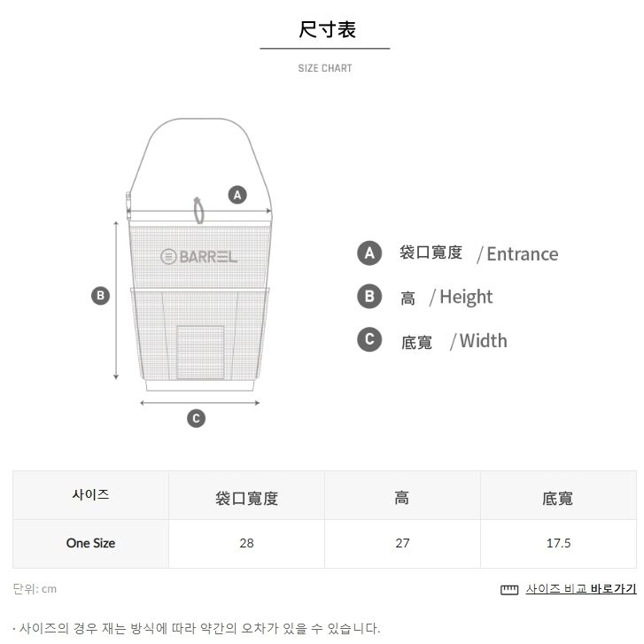Select the 사이즈 column header
The height and width of the screenshot is (644, 644).
90,495
